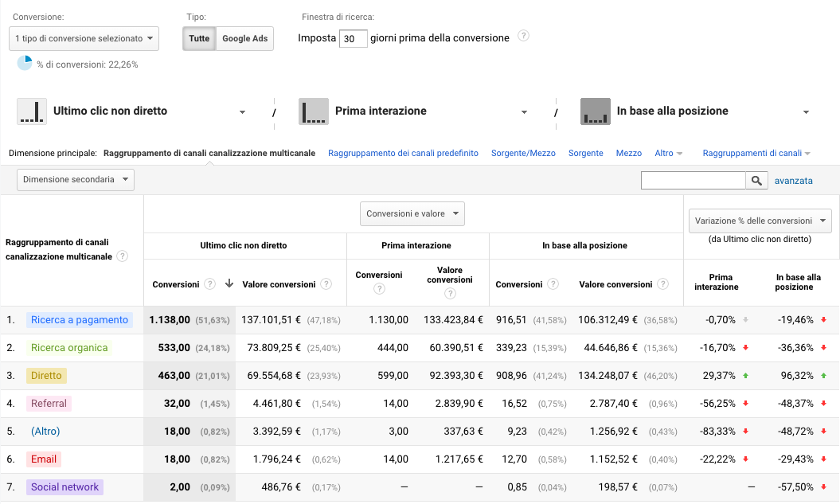Viewport: 840px width, 504px height.
Task: Open the Social network channel
Action: point(64,486)
